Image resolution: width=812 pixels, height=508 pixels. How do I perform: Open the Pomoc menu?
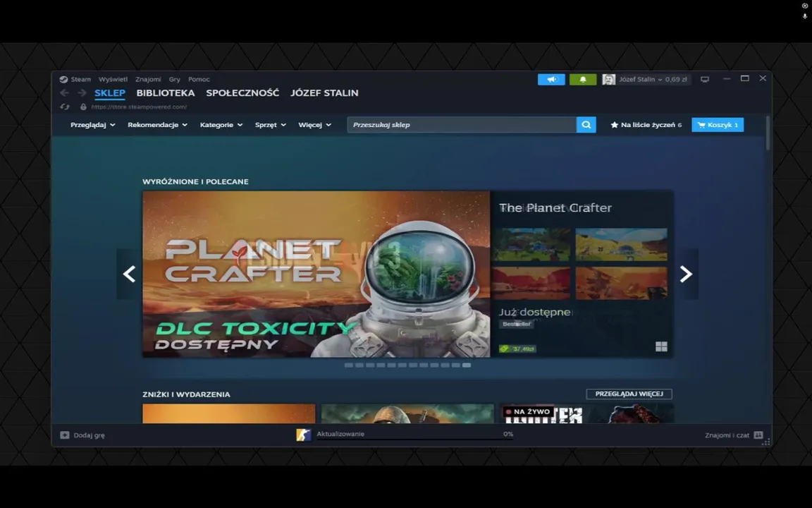(199, 79)
